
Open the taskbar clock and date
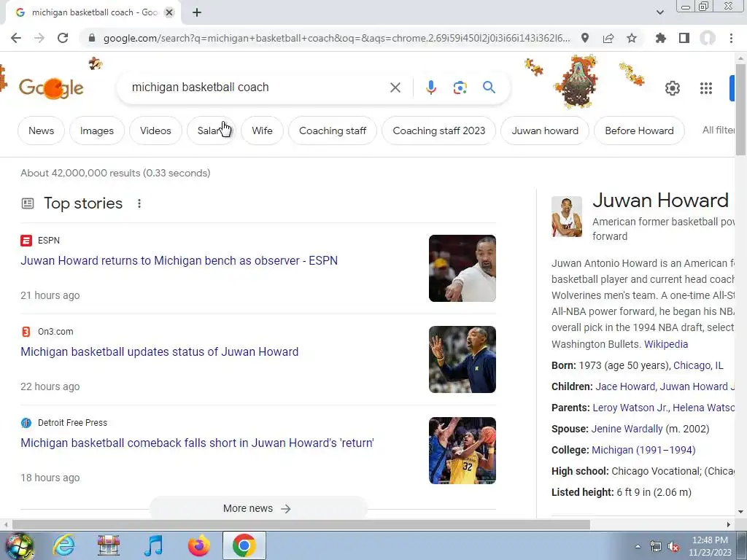pos(710,546)
